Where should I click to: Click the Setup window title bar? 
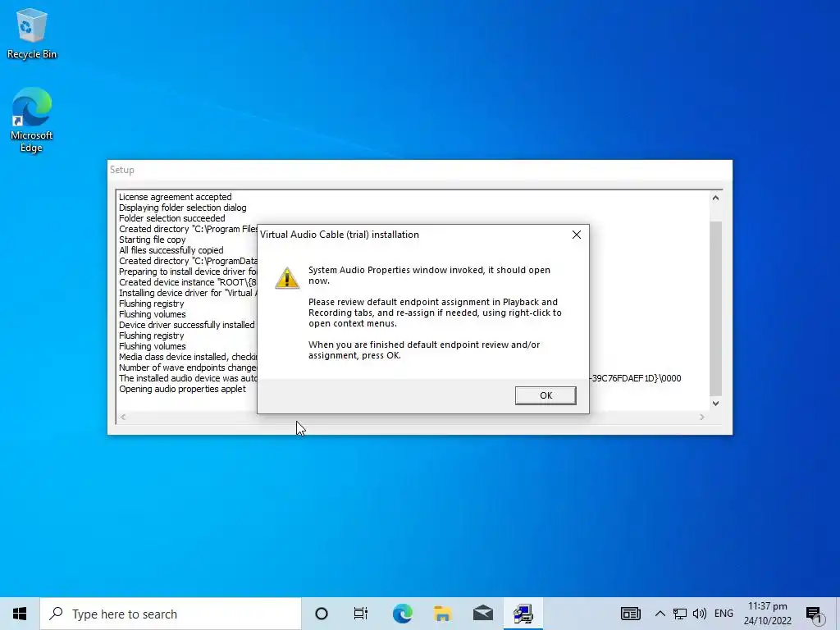[x=419, y=170]
